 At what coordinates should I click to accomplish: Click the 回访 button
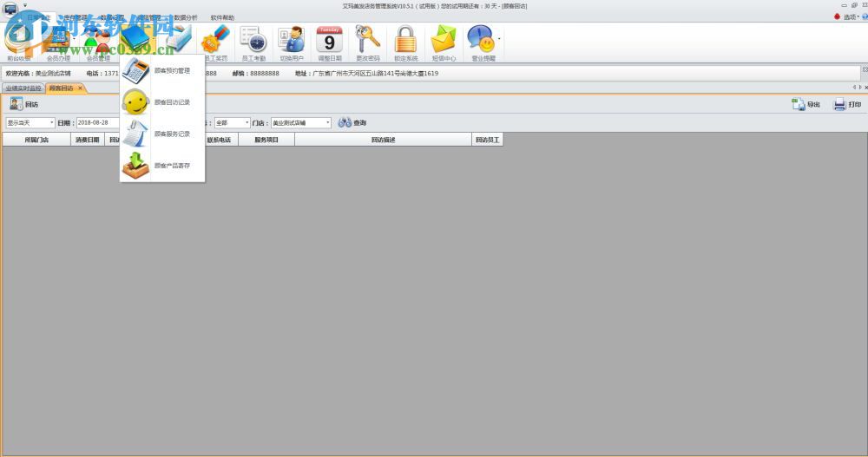(x=23, y=104)
